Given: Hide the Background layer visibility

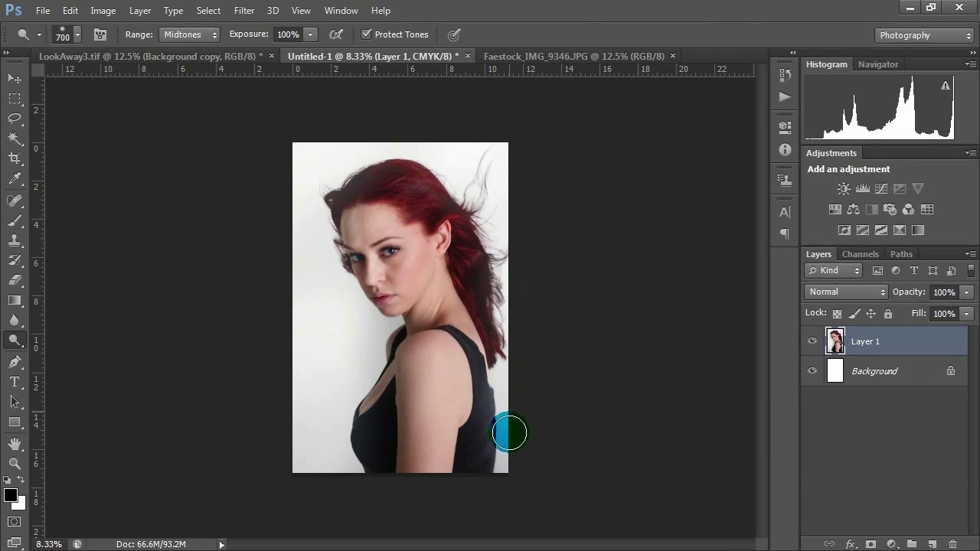Looking at the screenshot, I should pos(812,371).
